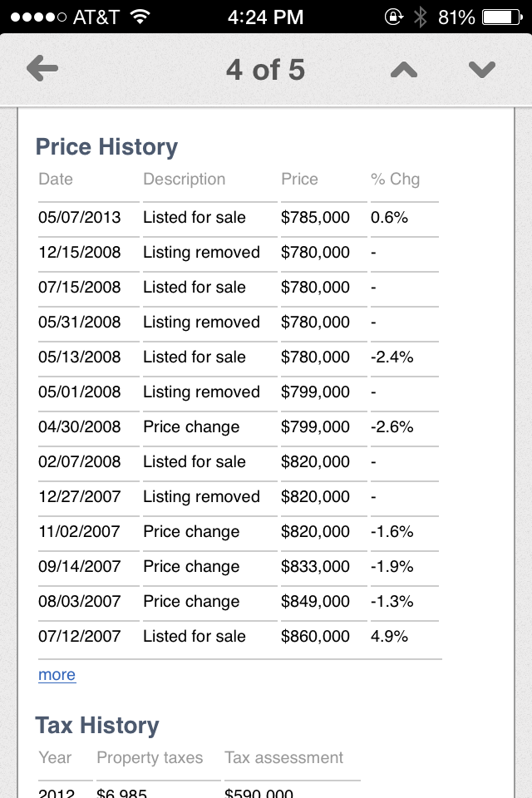Viewport: 532px width, 798px height.
Task: Tap the Wi-Fi status icon
Action: coord(140,17)
